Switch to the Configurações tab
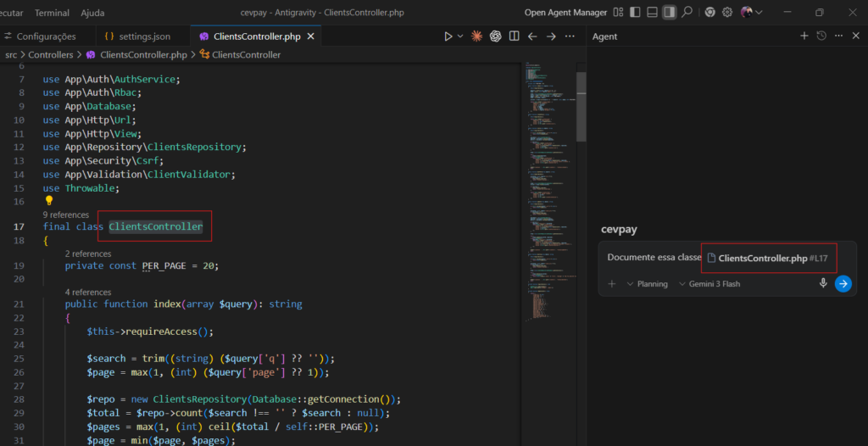The image size is (868, 446). coord(46,36)
